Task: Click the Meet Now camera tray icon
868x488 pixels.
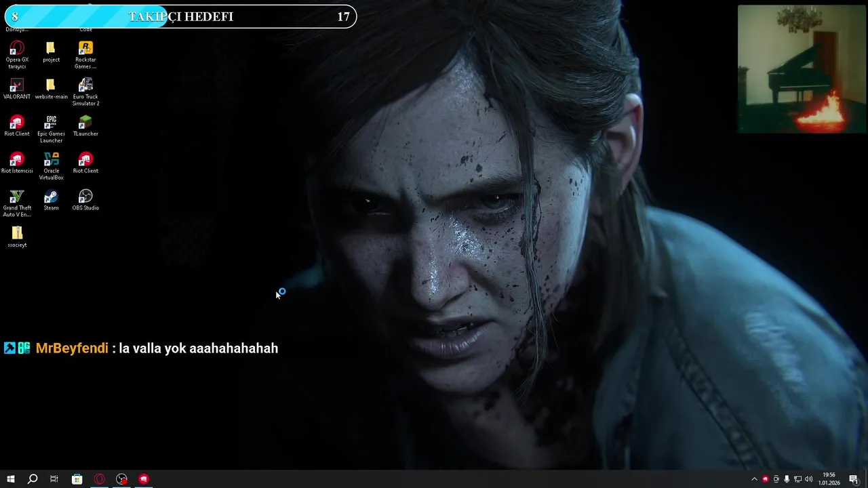Action: (x=776, y=479)
